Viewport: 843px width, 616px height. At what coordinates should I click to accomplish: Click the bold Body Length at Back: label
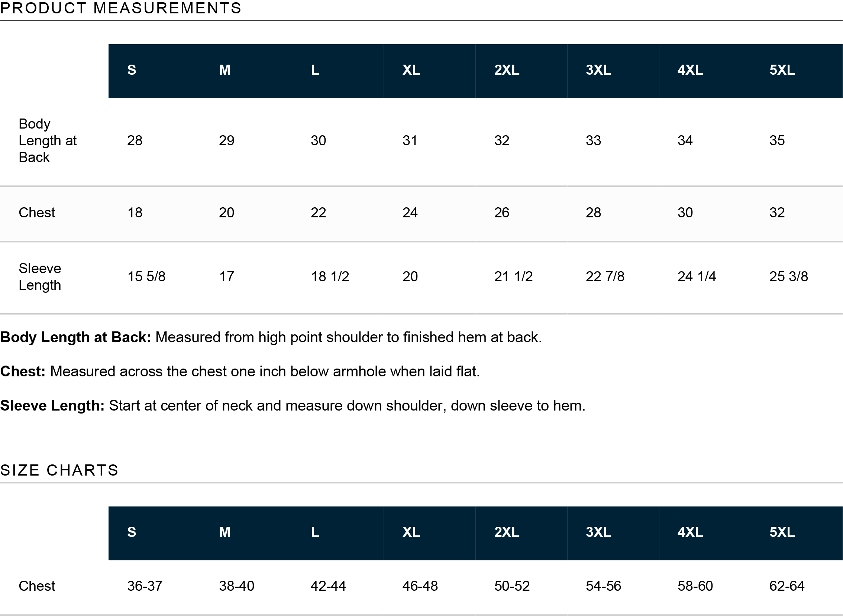tap(75, 337)
